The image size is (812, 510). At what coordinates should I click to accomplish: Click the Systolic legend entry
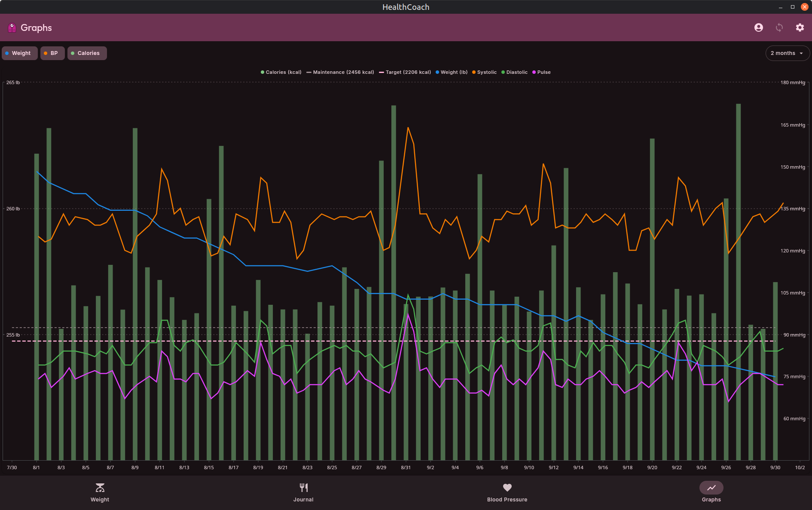(x=484, y=72)
